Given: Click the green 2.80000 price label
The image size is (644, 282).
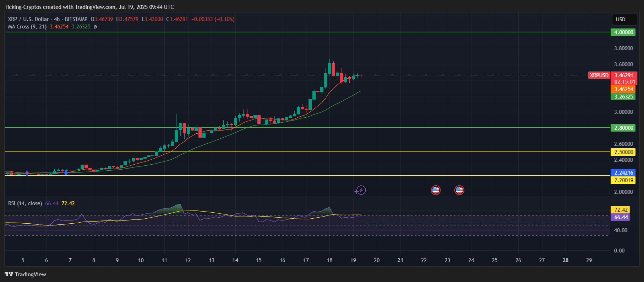Looking at the screenshot, I should click(624, 128).
